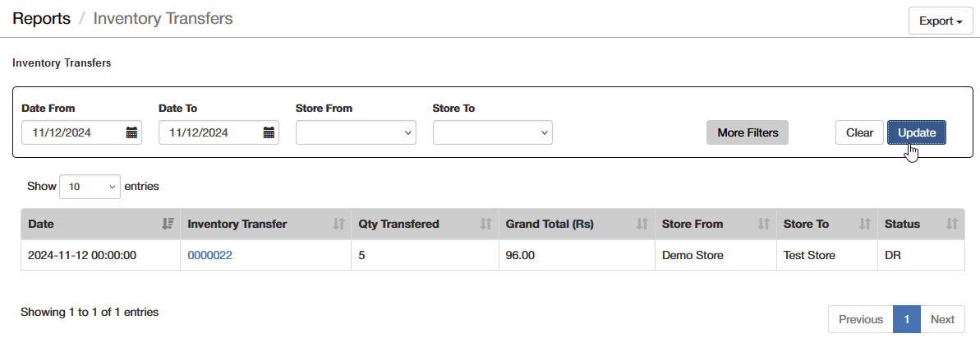This screenshot has width=980, height=343.
Task: Go to Reports breadcrumb
Action: (x=41, y=19)
